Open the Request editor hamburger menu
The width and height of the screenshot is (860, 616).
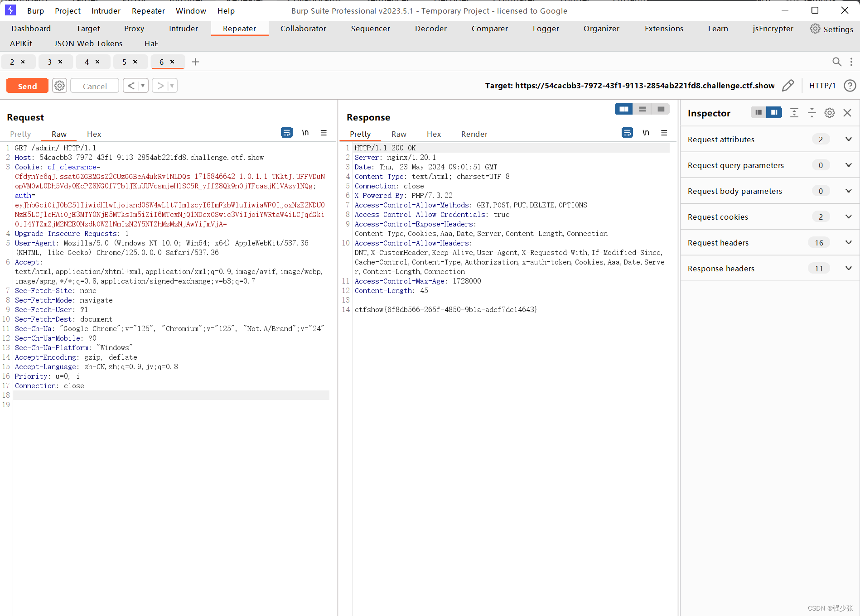[324, 133]
